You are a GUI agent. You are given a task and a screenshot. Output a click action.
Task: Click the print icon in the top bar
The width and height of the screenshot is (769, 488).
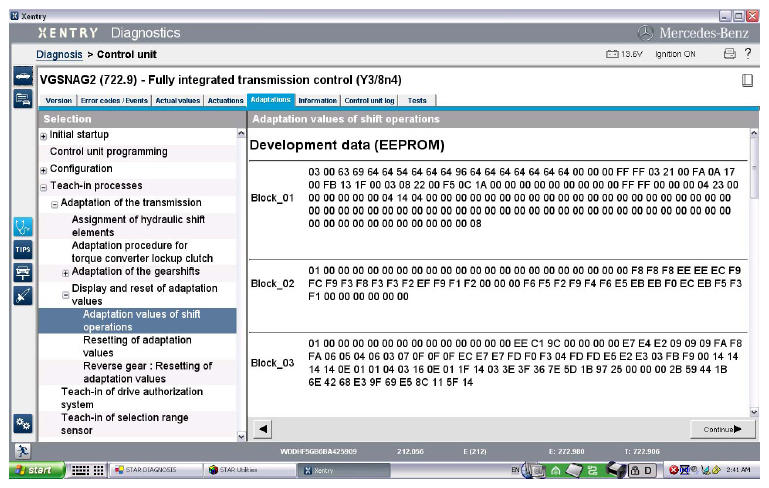click(729, 53)
